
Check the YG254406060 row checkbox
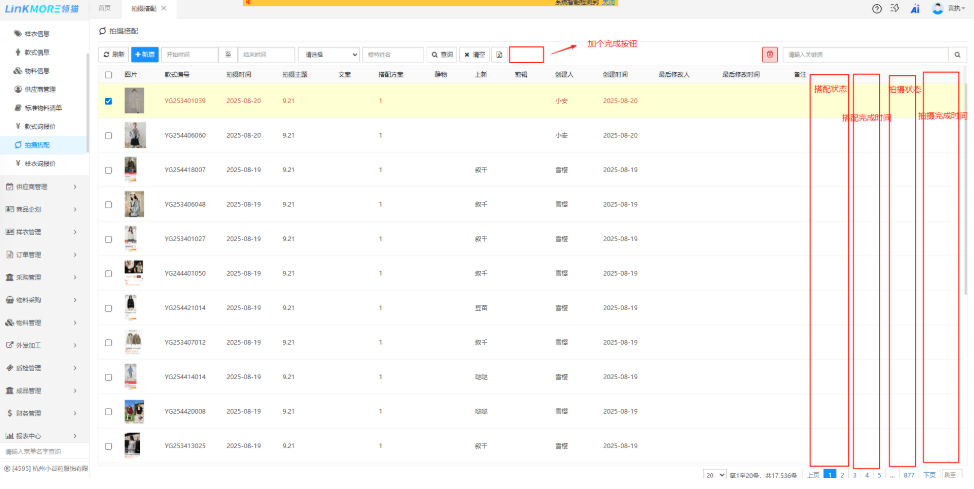108,135
